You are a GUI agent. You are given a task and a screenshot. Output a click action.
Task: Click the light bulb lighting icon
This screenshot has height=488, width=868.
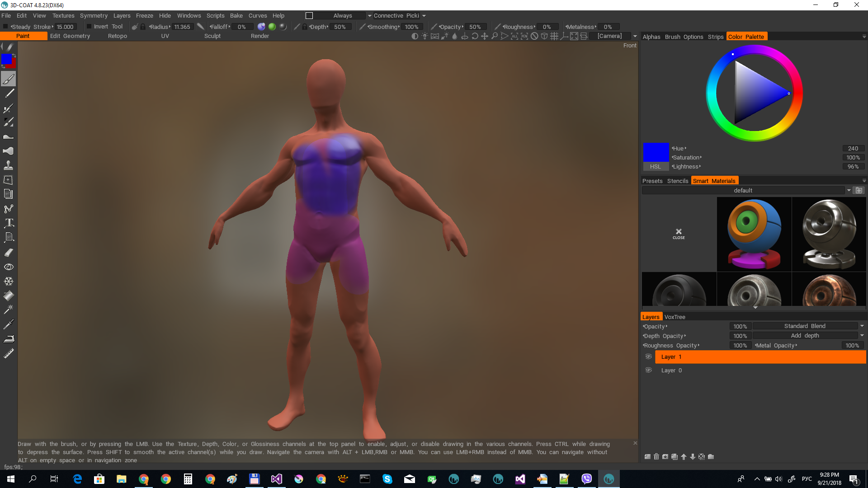tap(425, 36)
